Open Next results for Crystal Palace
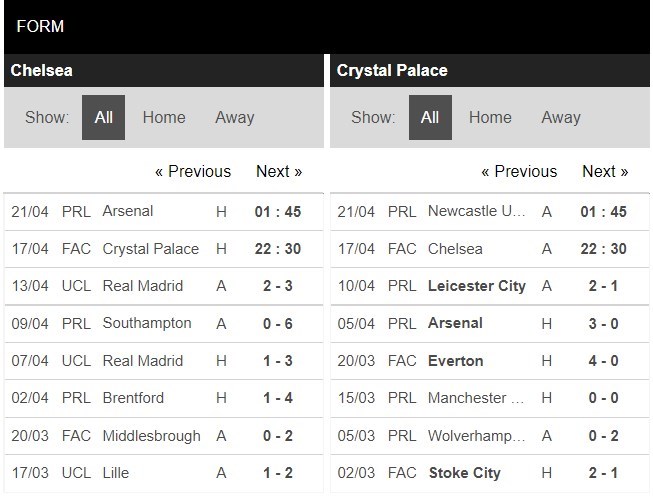Viewport: 653px width, 498px height. [605, 172]
